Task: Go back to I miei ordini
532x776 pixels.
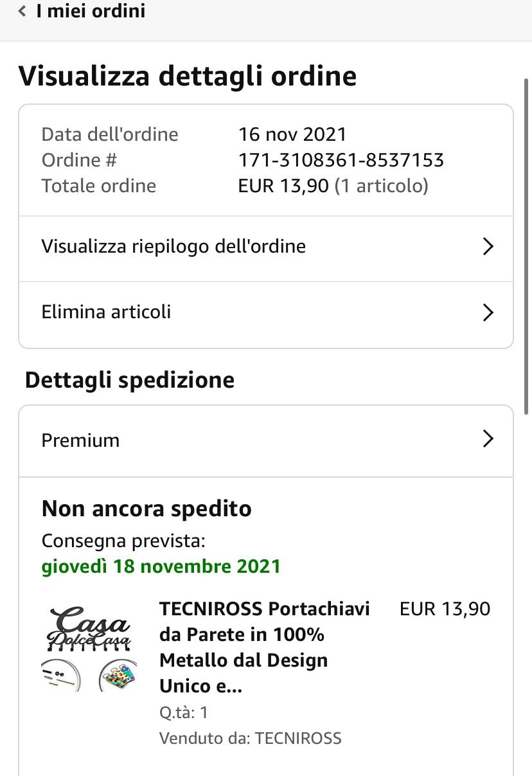Action: click(90, 12)
